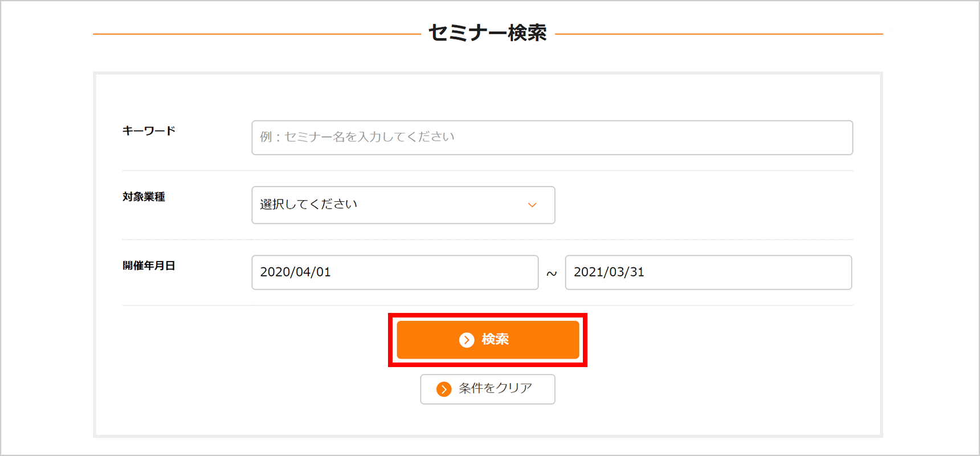The width and height of the screenshot is (980, 456).
Task: Click the 条件をクリア text label
Action: [x=496, y=388]
